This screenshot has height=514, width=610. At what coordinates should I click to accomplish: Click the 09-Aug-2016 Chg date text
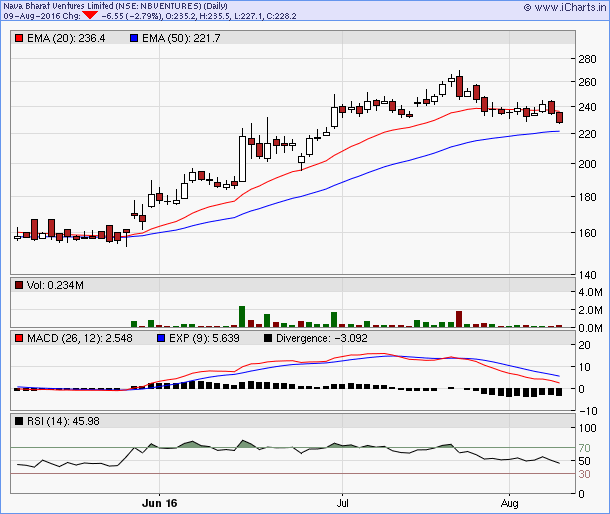[42, 16]
